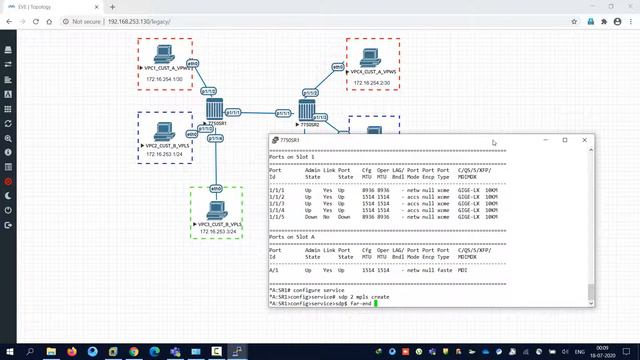Go back in browser

9,22
